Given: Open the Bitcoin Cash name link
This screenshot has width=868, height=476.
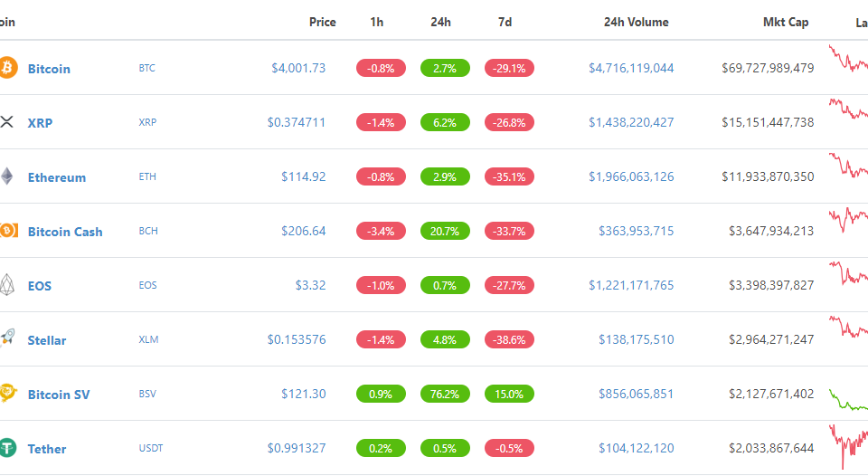Looking at the screenshot, I should point(65,232).
